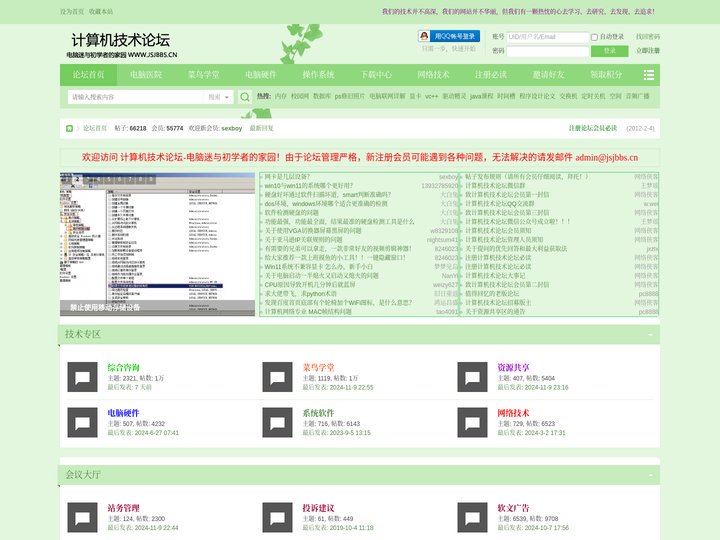Tick the 自动登录 checkbox
The image size is (720, 540).
(594, 37)
